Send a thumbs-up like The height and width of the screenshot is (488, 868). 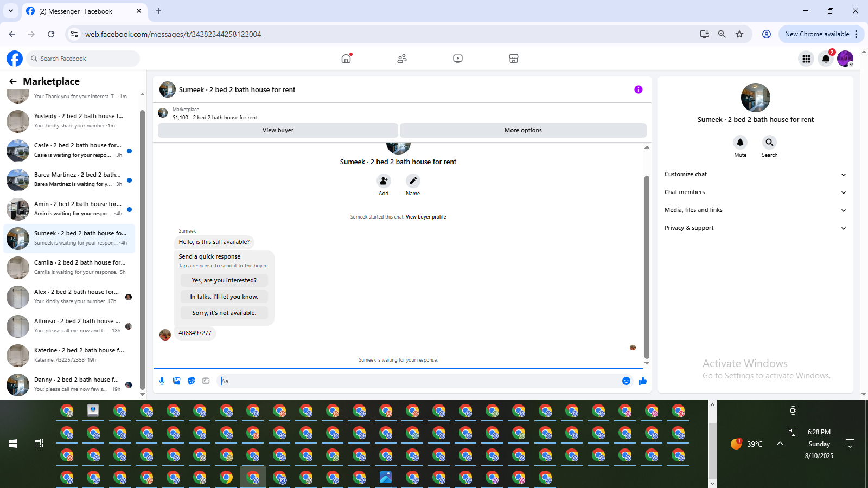coord(642,381)
